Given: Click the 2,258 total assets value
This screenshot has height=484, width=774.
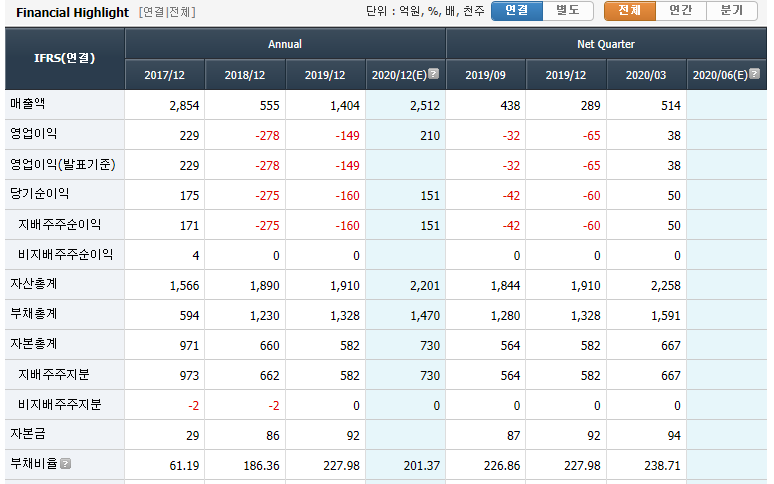Looking at the screenshot, I should coord(665,286).
